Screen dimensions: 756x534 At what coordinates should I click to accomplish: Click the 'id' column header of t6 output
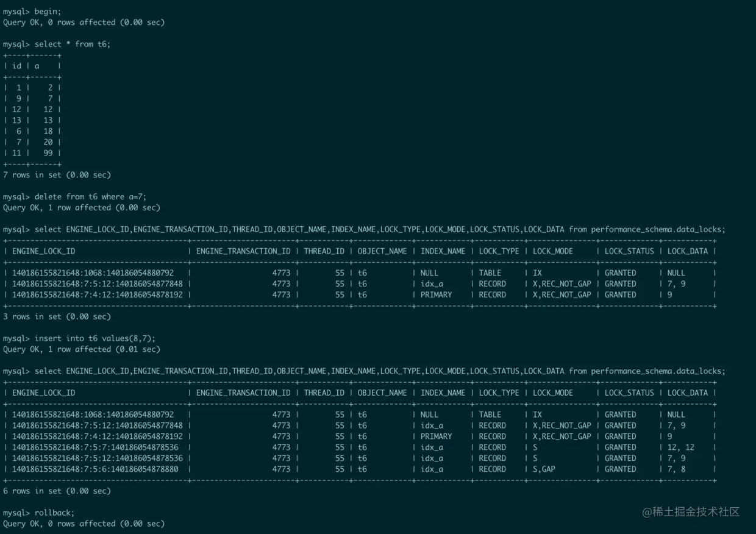(16, 66)
